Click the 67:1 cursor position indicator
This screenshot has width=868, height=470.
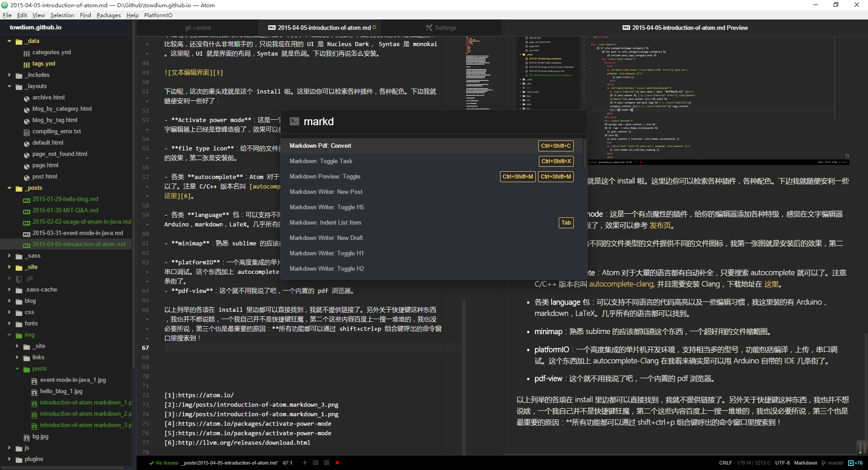click(x=288, y=463)
